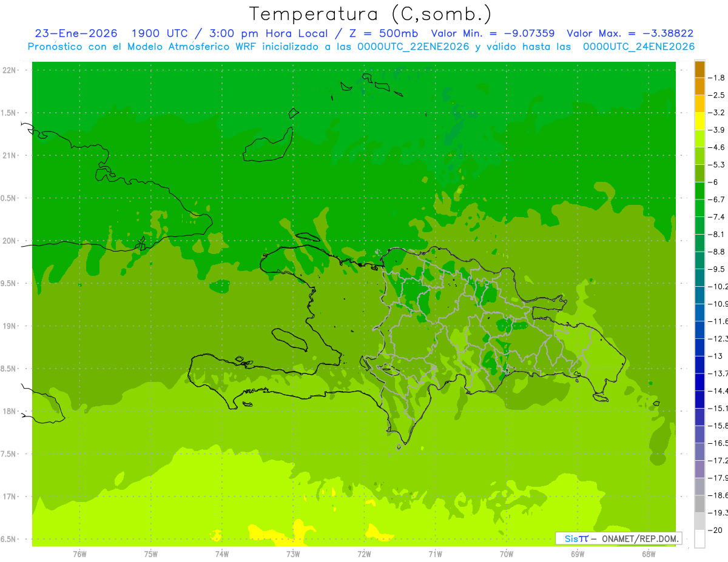Pick the gray swatch between -18.6 and -19.3
The height and width of the screenshot is (562, 728).
(699, 504)
